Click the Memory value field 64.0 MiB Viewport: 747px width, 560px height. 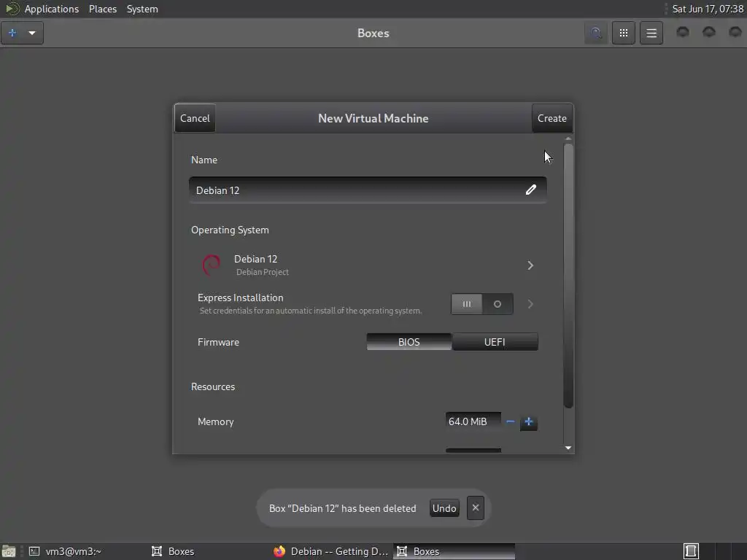[473, 421]
